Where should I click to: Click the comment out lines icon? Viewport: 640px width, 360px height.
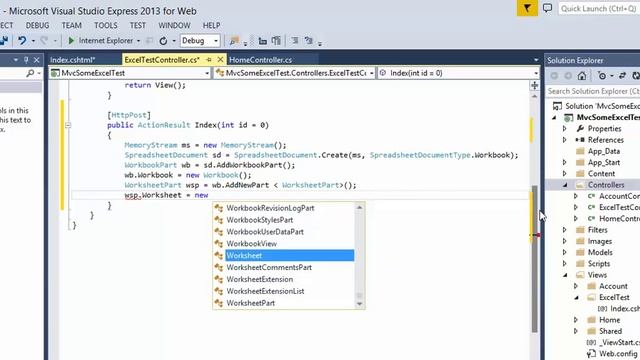295,41
